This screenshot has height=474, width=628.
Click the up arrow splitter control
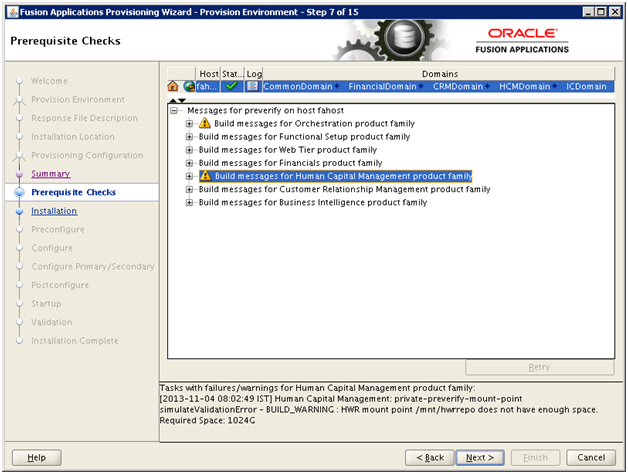[173, 100]
